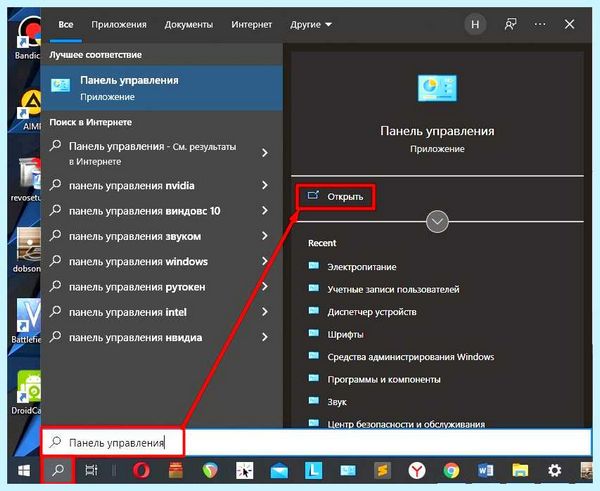Screen dimensions: 600x491
Task: Expand arrow for панель управления windows
Action: (265, 261)
